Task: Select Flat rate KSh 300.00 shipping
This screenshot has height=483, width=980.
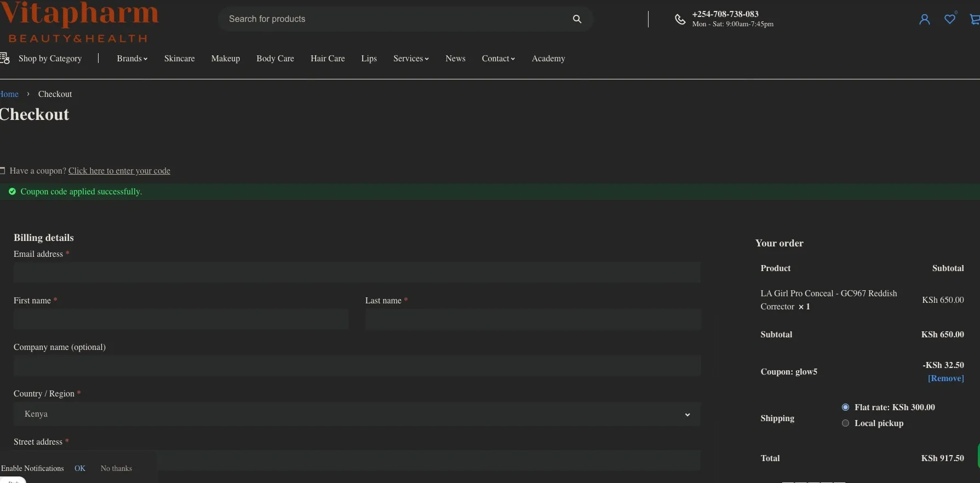Action: (845, 407)
